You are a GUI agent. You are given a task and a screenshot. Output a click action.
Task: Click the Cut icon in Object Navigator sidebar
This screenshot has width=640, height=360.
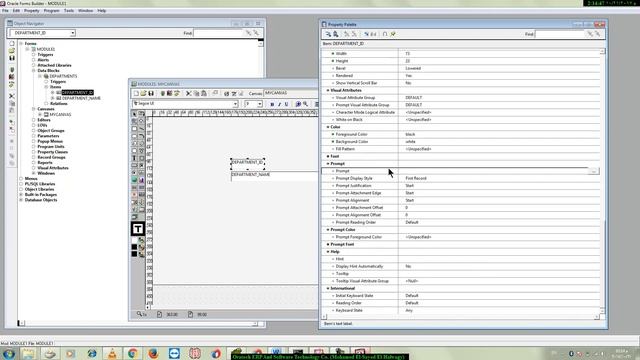[12, 96]
